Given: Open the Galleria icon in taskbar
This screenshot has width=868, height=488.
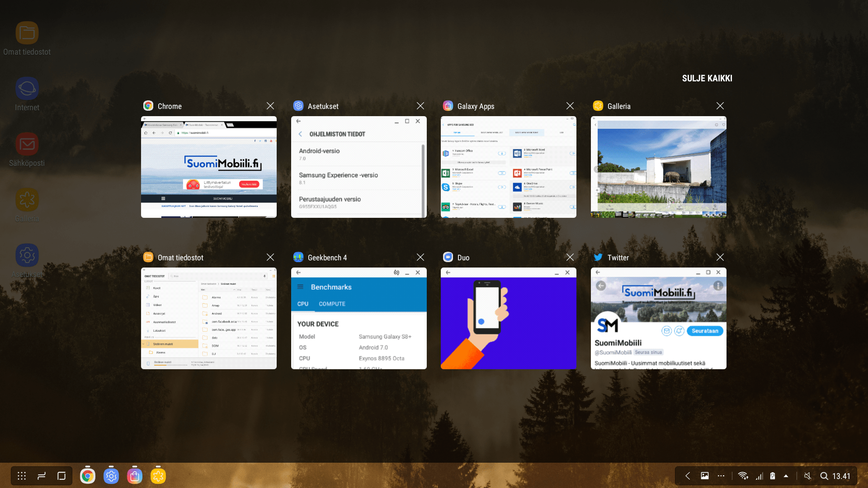Looking at the screenshot, I should tap(158, 476).
